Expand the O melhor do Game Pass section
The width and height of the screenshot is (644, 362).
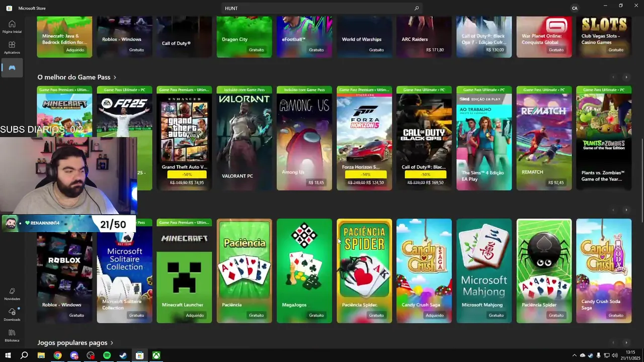[77, 77]
